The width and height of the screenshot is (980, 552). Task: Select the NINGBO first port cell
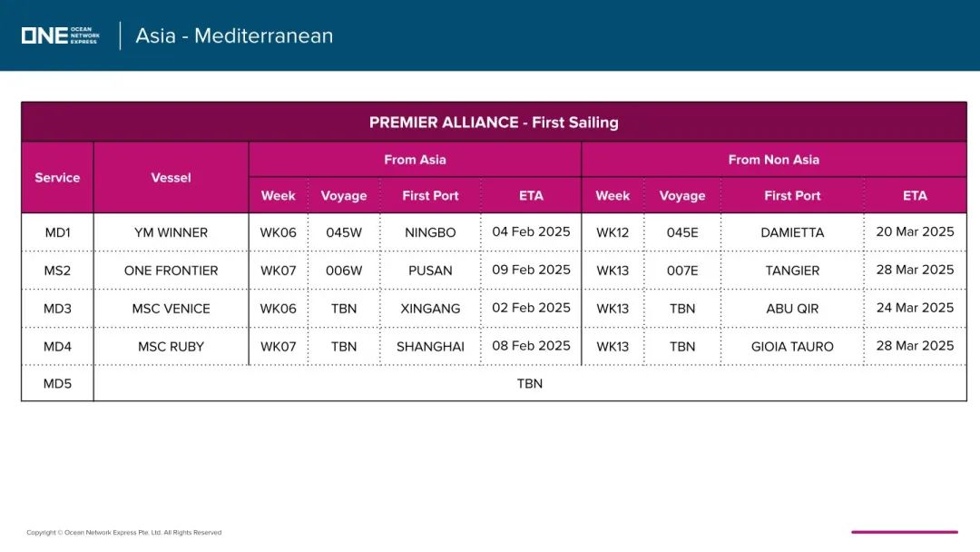coord(430,232)
